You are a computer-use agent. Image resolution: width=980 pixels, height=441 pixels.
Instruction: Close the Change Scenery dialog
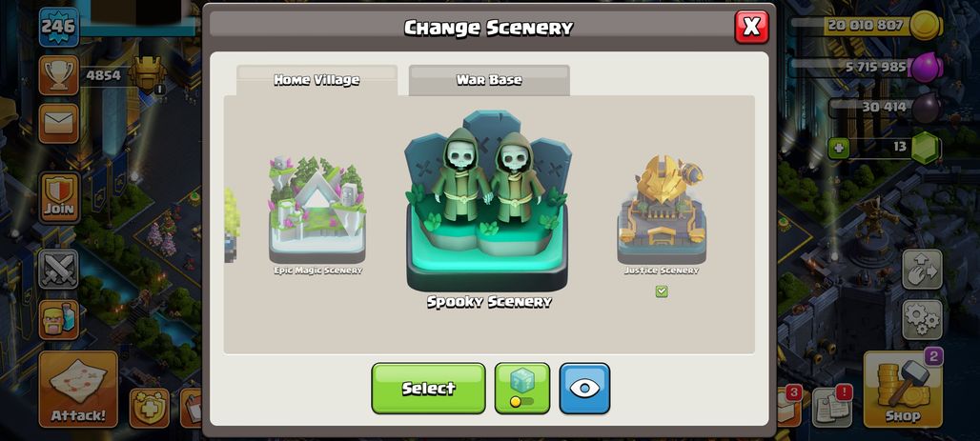(x=751, y=27)
